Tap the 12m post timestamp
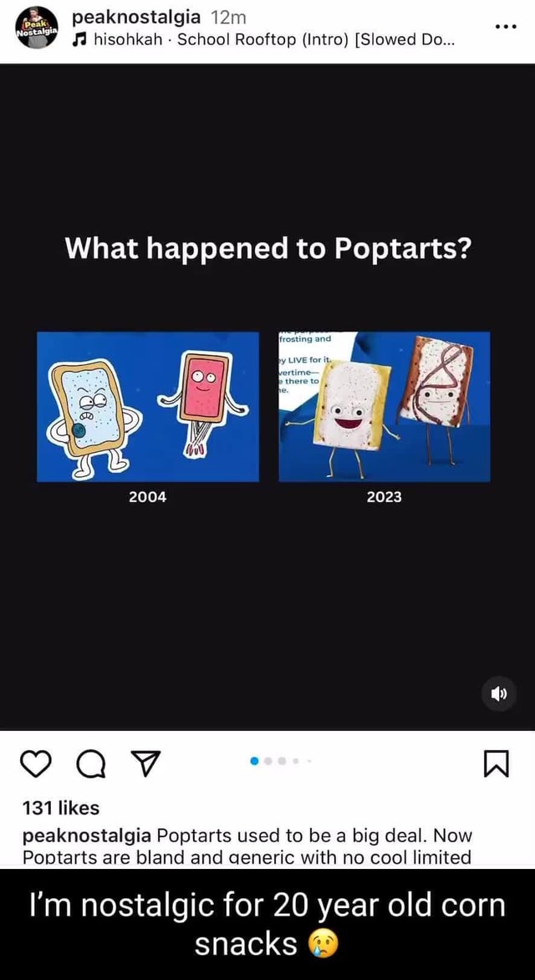Image resolution: width=535 pixels, height=980 pixels. point(227,18)
